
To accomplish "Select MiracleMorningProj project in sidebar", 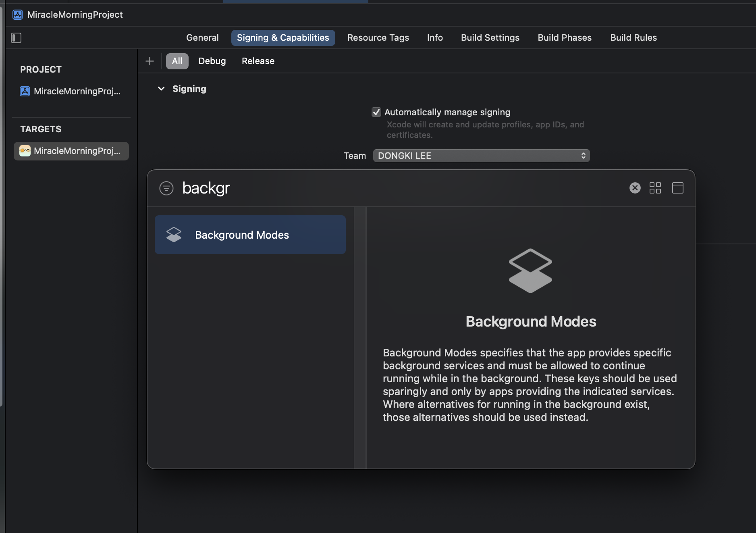I will coord(71,91).
